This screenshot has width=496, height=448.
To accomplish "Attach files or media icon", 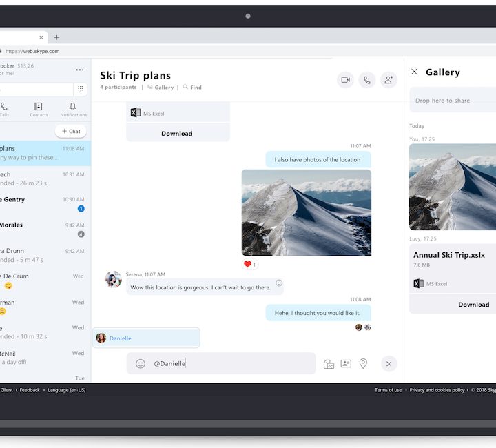I will [329, 364].
